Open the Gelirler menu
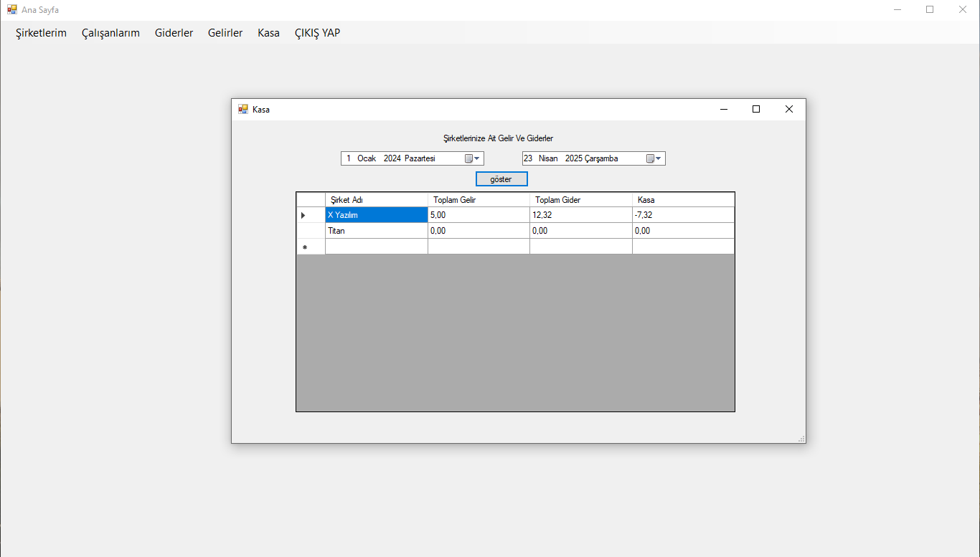 [225, 33]
